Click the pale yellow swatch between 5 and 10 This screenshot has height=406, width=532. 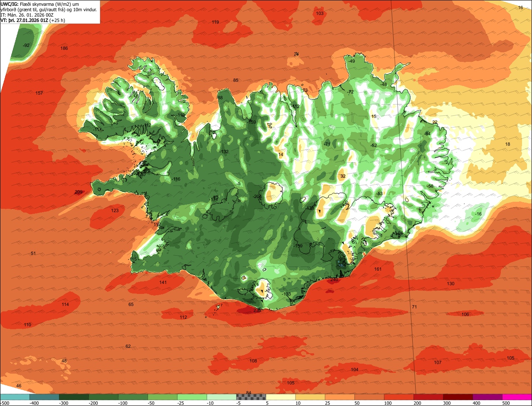tap(281, 397)
